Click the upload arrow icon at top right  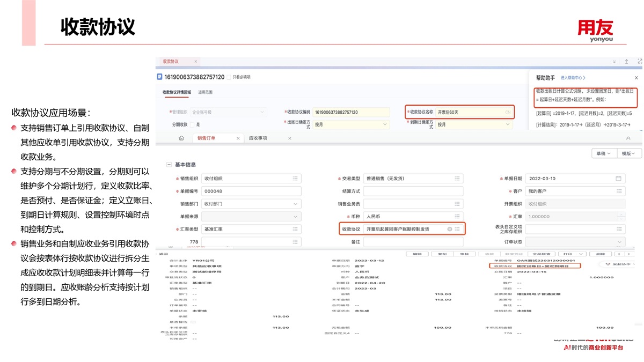click(x=626, y=62)
